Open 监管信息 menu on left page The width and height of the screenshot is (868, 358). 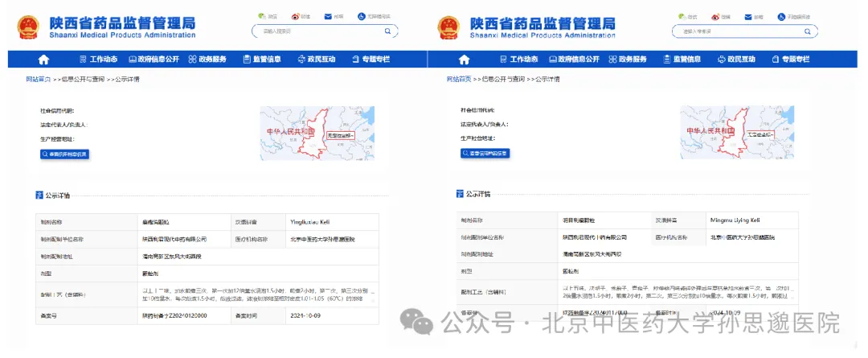pyautogui.click(x=262, y=60)
